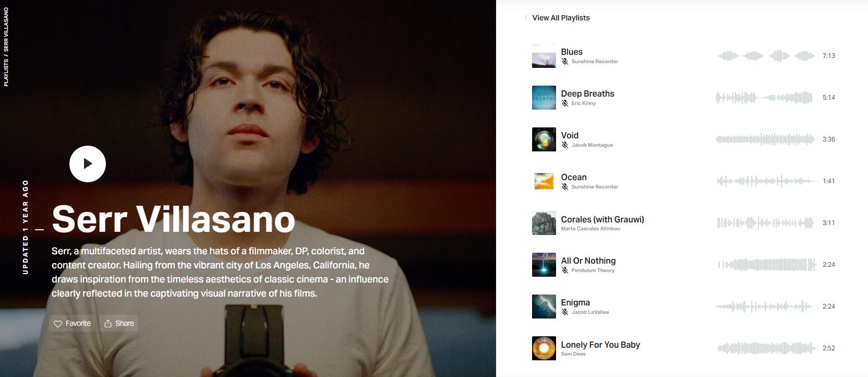Seek within the Void waveform
Viewport: 868px width, 377px height.
pyautogui.click(x=765, y=139)
